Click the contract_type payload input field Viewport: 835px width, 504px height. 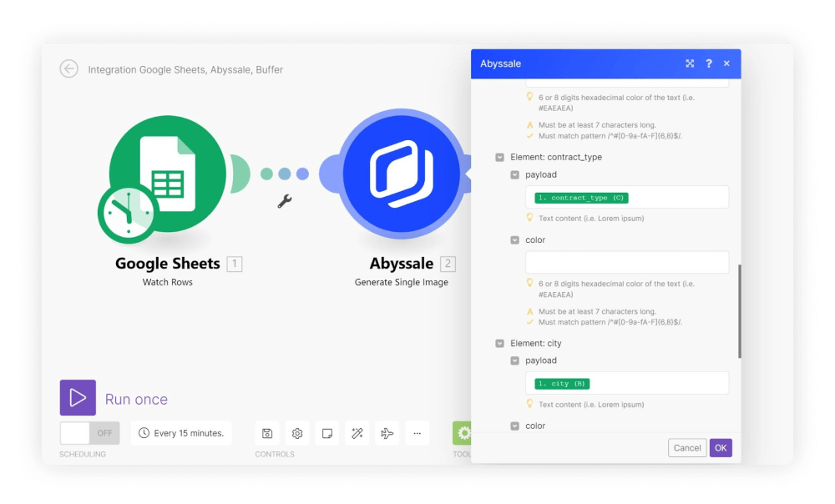point(627,197)
